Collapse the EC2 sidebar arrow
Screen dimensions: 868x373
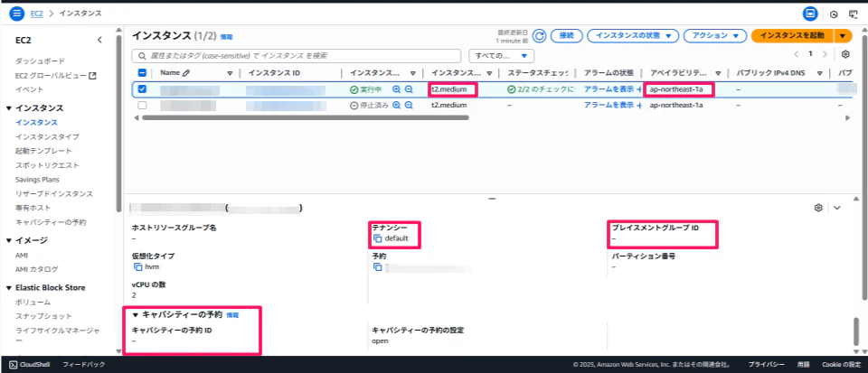point(99,40)
